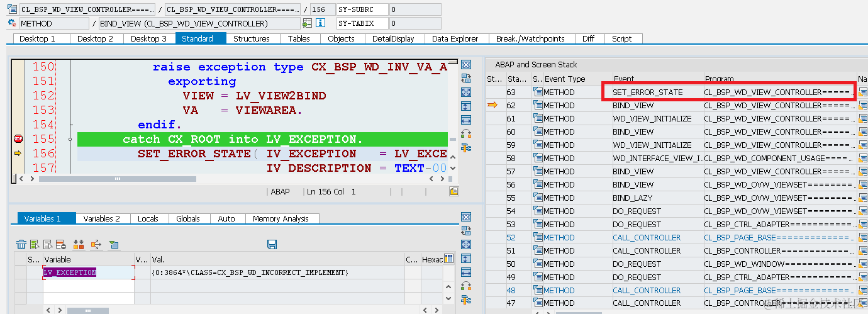
Task: Click the Program column header in stack
Action: (779, 79)
